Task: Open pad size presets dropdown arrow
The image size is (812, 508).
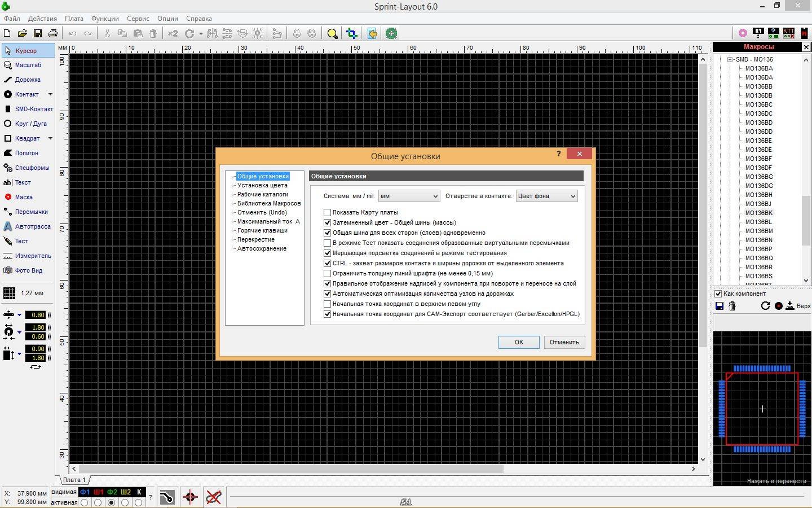Action: point(19,332)
